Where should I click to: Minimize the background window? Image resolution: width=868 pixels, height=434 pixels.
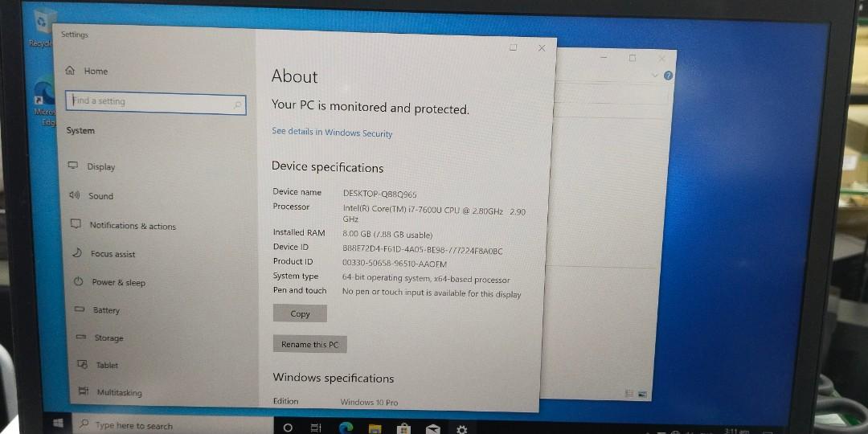pos(604,58)
